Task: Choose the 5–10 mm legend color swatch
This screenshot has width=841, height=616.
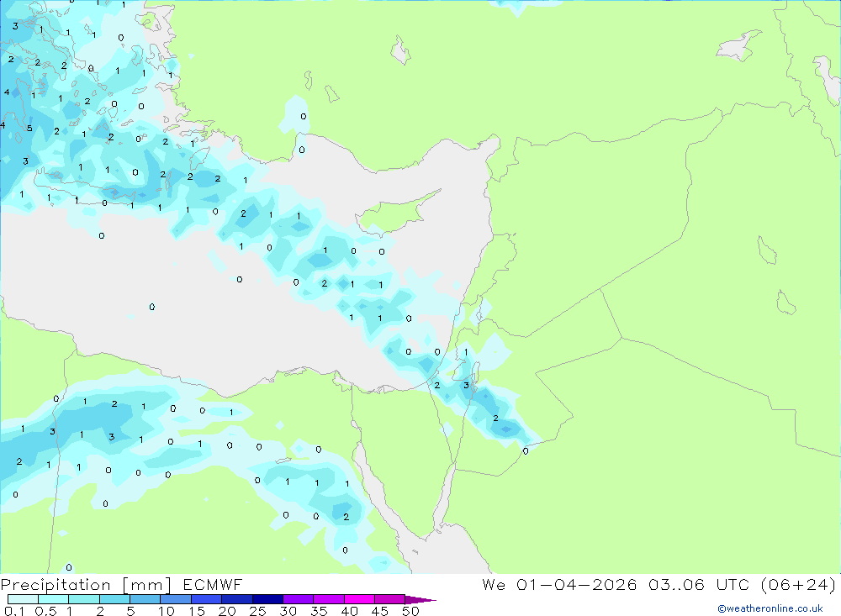Action: tap(145, 599)
